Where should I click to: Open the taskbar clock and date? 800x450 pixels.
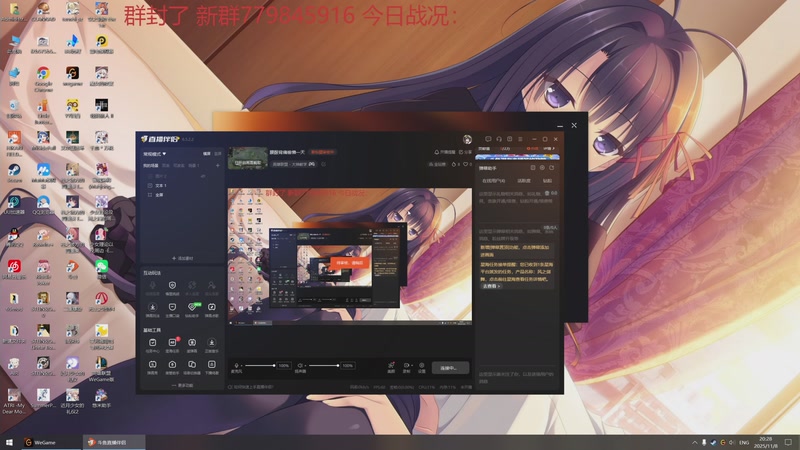click(766, 442)
